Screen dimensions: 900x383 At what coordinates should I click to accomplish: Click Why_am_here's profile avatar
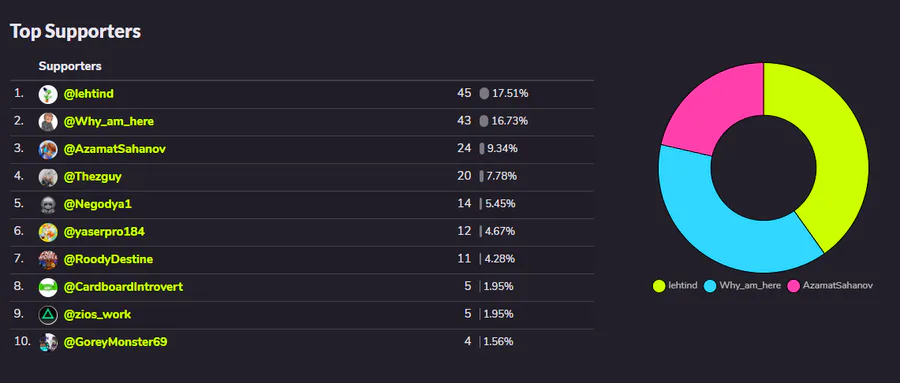(x=48, y=122)
